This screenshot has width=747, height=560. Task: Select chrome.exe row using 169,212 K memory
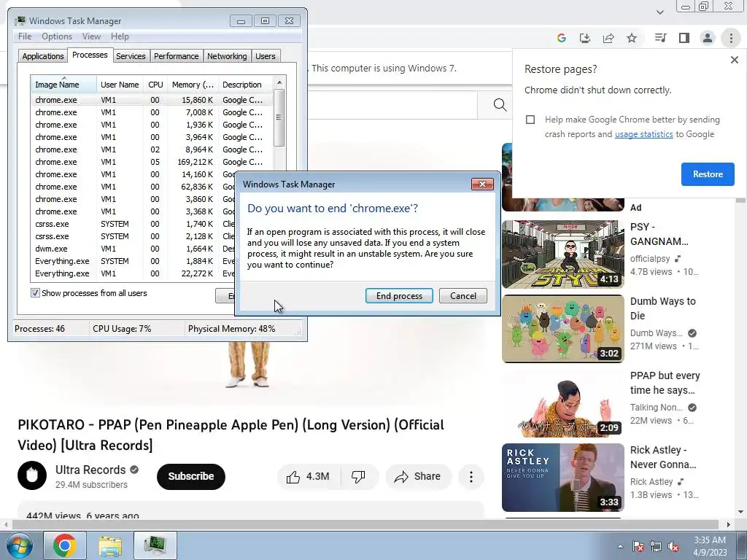(152, 162)
